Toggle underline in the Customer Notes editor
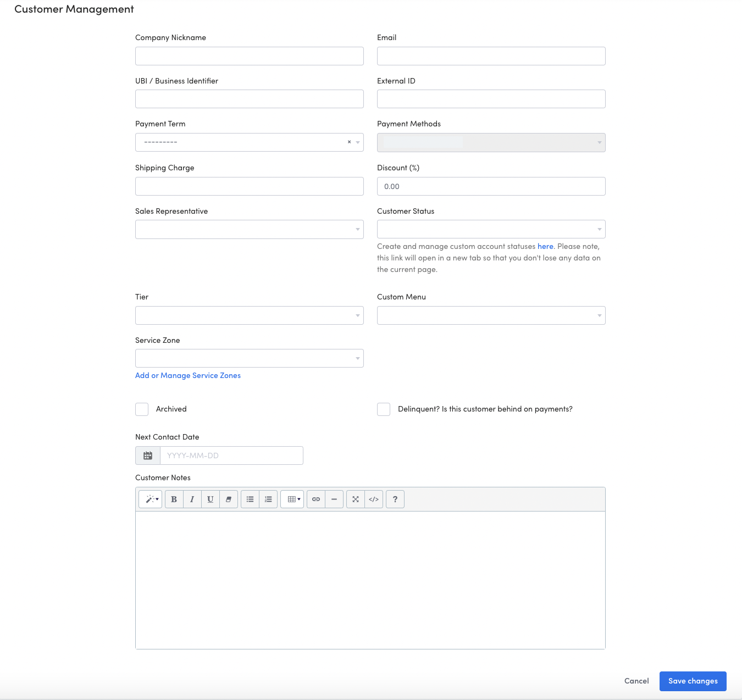 click(x=210, y=499)
